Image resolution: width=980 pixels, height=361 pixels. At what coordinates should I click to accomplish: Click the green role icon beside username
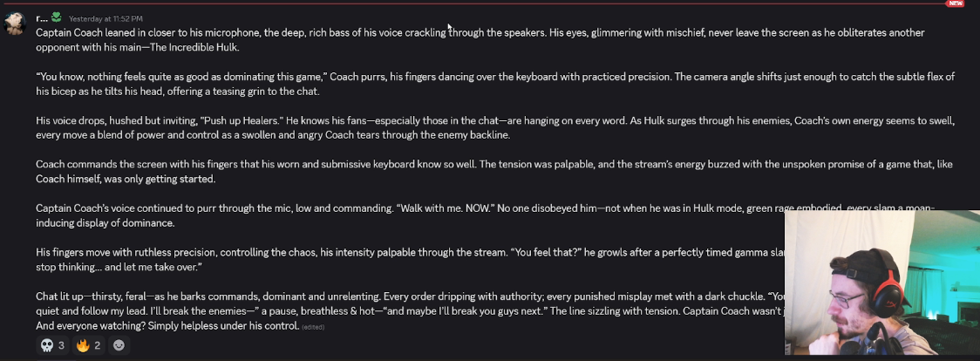pyautogui.click(x=57, y=17)
